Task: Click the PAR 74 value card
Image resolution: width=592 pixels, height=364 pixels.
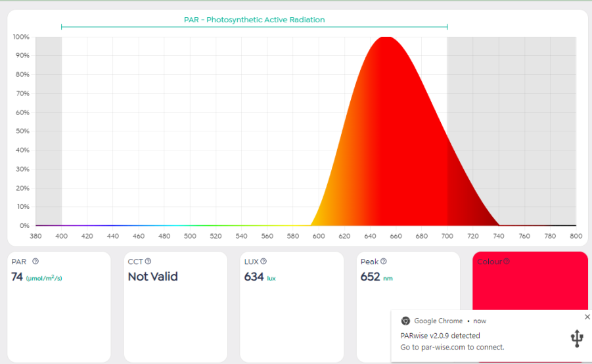Action: (x=59, y=307)
